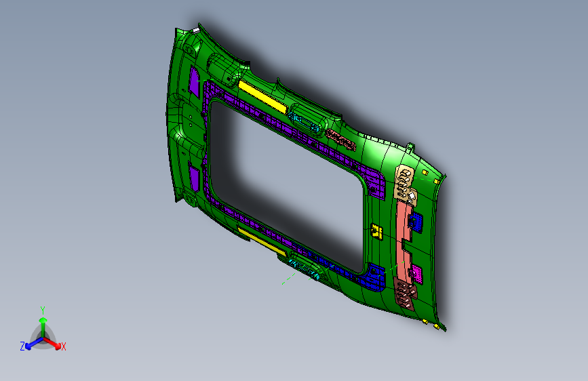Select the magenta block beside the salmon strip
Viewport: 588px width, 381px height.
pos(416,274)
